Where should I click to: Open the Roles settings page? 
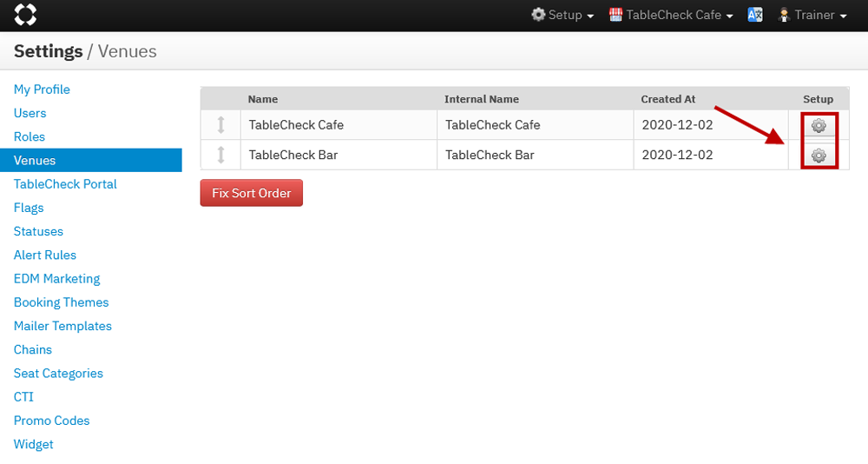point(30,137)
